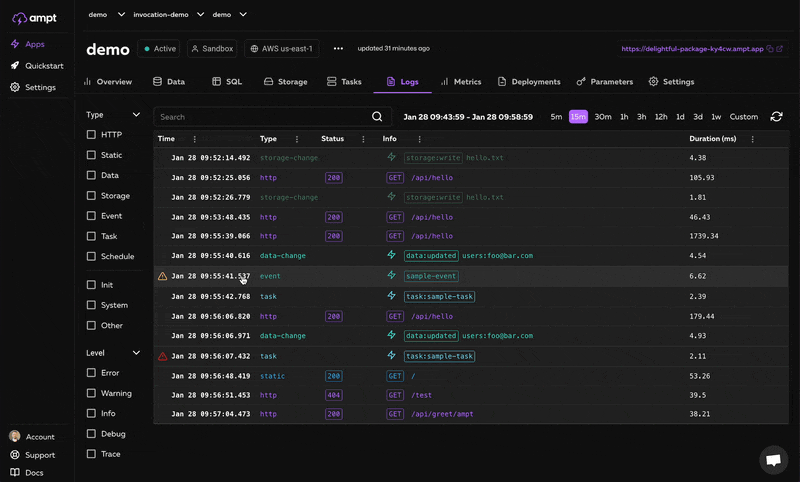Collapse the Level filter section

(137, 353)
